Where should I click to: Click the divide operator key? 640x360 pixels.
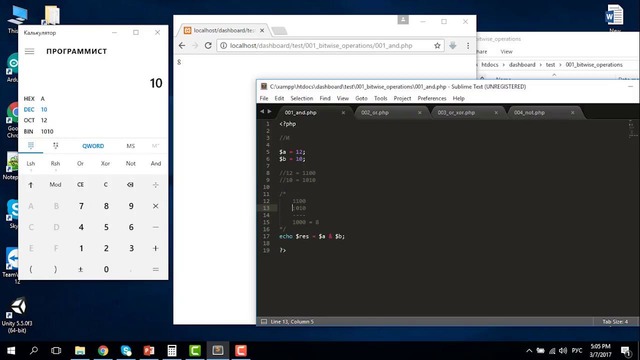(156, 185)
